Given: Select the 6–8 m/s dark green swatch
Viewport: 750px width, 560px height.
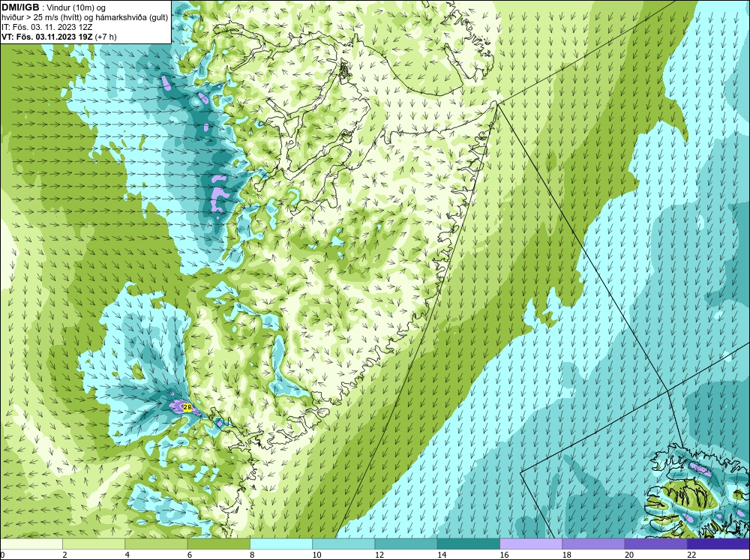Looking at the screenshot, I should 218,544.
